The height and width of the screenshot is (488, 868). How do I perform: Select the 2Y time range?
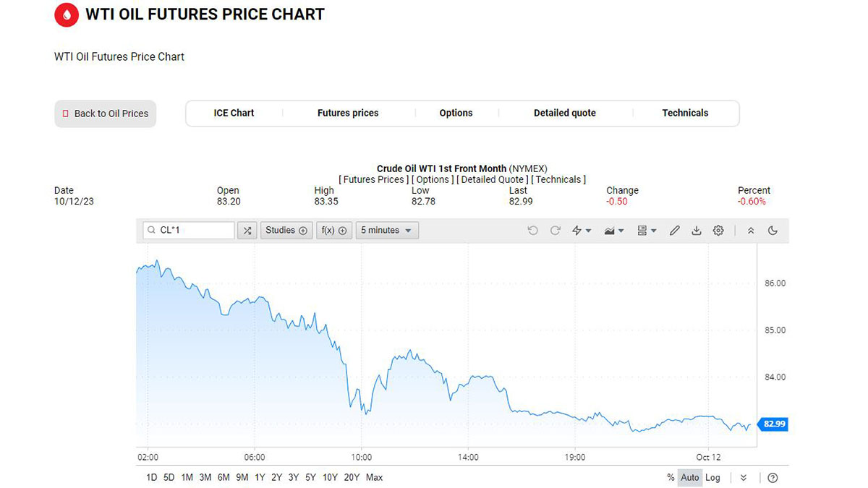pyautogui.click(x=277, y=478)
